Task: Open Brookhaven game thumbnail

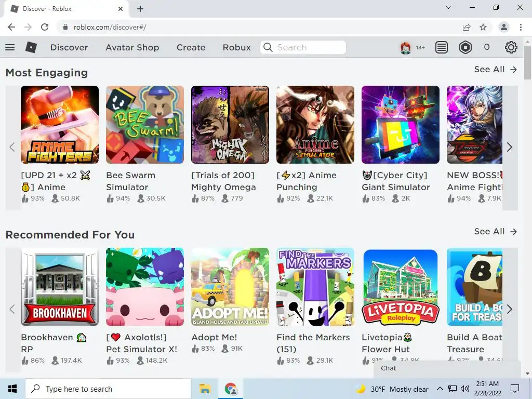Action: click(x=60, y=287)
